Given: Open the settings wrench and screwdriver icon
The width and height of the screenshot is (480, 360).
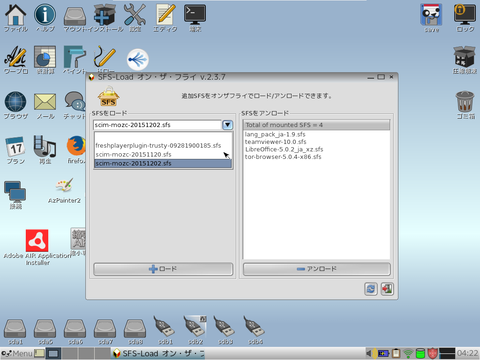Looking at the screenshot, I should [x=135, y=15].
